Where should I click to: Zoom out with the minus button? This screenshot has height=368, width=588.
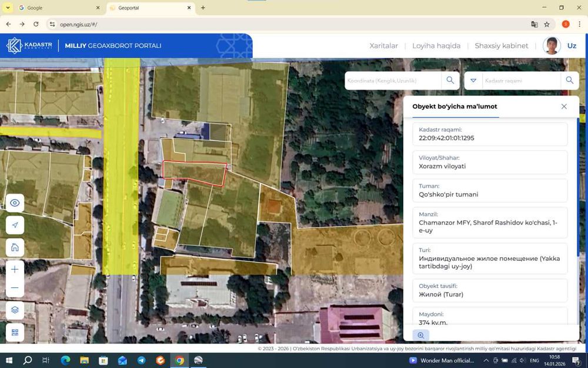coord(15,288)
